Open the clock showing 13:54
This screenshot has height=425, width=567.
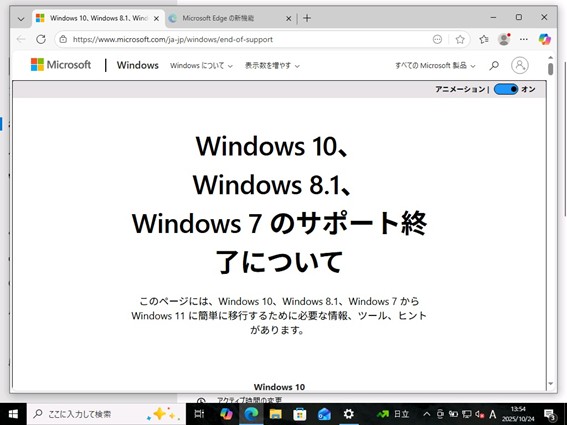click(518, 414)
